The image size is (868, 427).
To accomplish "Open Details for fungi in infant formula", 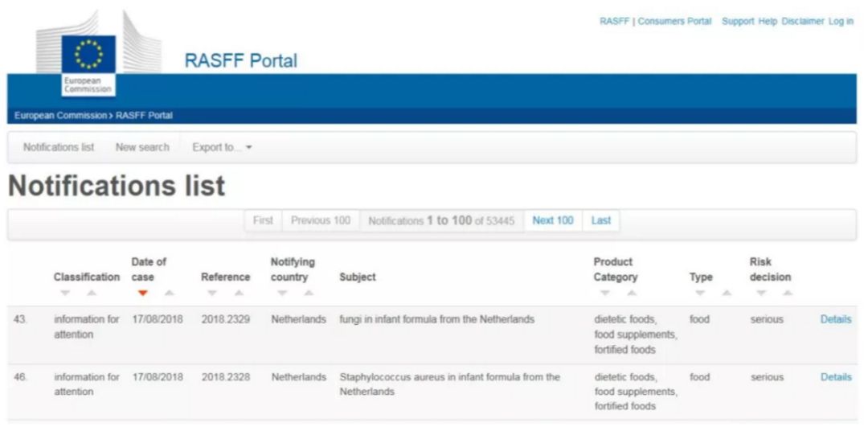I will (x=836, y=319).
